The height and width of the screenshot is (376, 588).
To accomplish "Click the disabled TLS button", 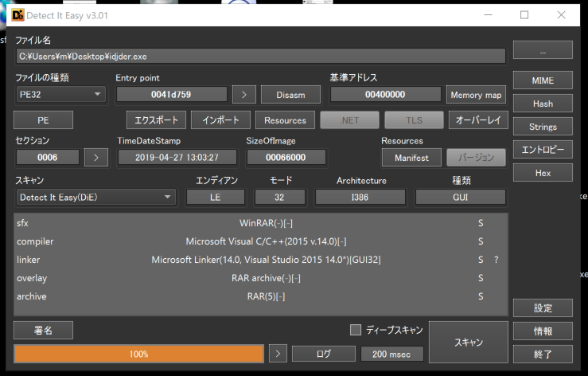I will click(414, 120).
